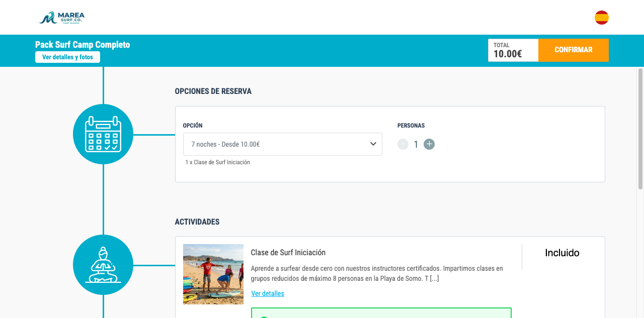Click the meditation activities step icon
The width and height of the screenshot is (644, 318).
103,265
